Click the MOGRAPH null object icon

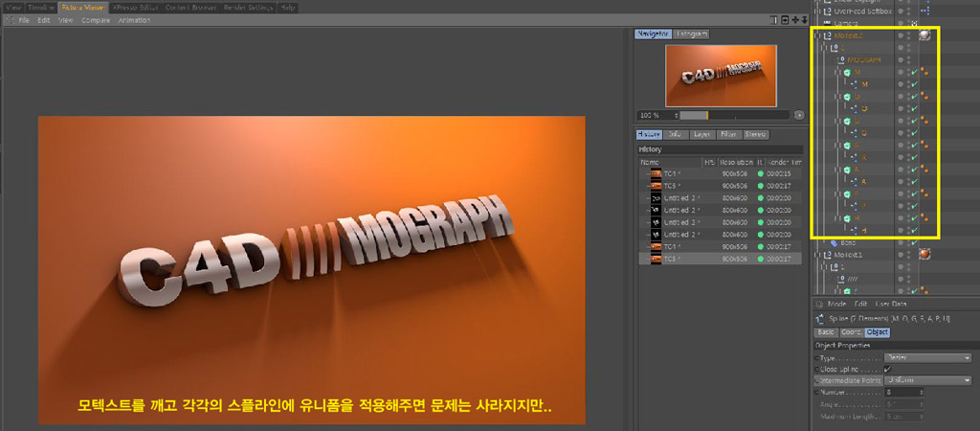(x=841, y=60)
